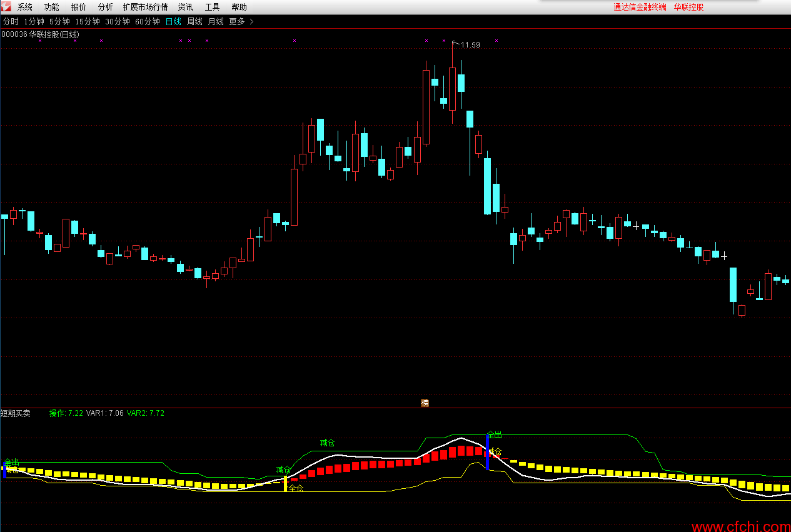Open the 工具 menu

click(212, 8)
